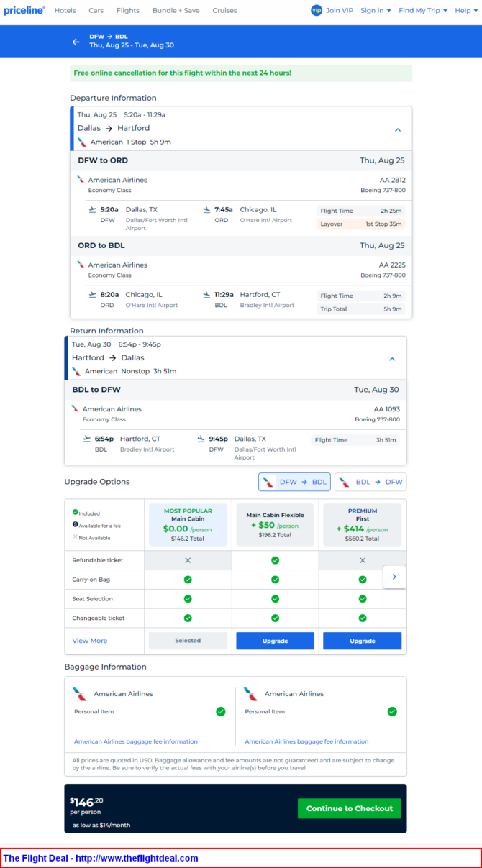Show more upgrade options with right arrow
Image resolution: width=482 pixels, height=868 pixels.
coord(394,577)
